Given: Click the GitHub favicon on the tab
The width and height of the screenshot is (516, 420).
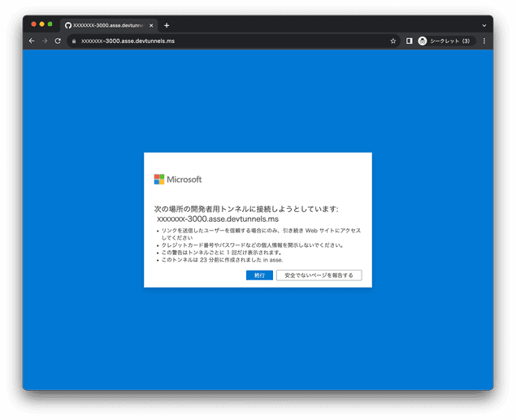Looking at the screenshot, I should [x=68, y=25].
